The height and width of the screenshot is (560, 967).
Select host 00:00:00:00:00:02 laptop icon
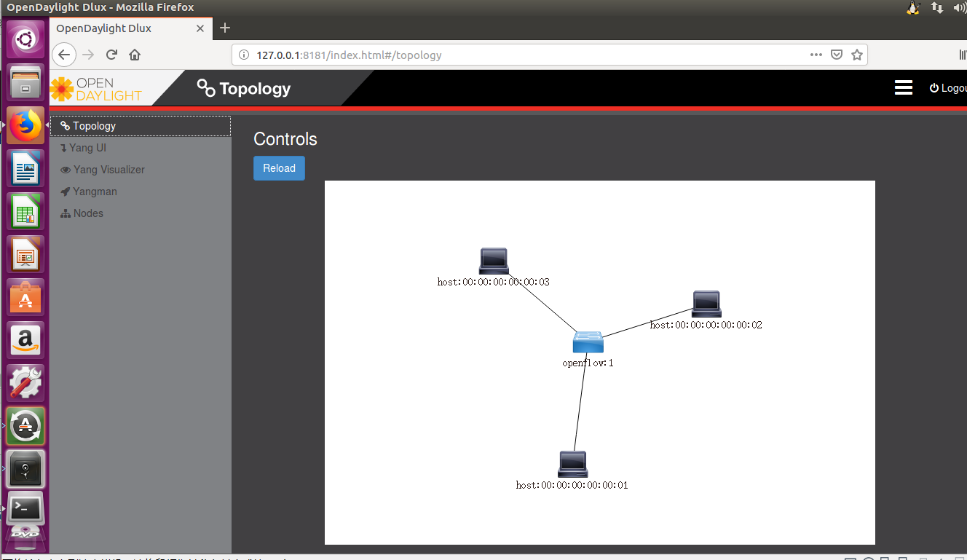pyautogui.click(x=706, y=304)
